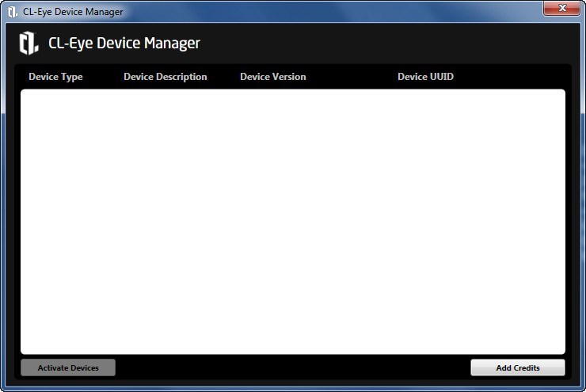Click the CL-Eye Device Manager heading text
The image size is (586, 392).
(x=124, y=44)
